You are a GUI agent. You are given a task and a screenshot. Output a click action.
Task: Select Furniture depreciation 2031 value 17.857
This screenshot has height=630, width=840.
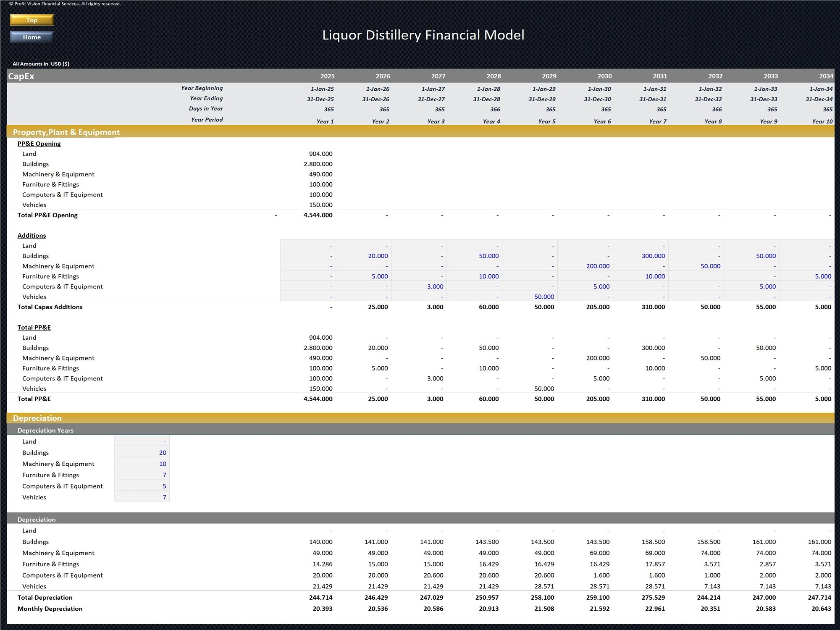click(655, 564)
